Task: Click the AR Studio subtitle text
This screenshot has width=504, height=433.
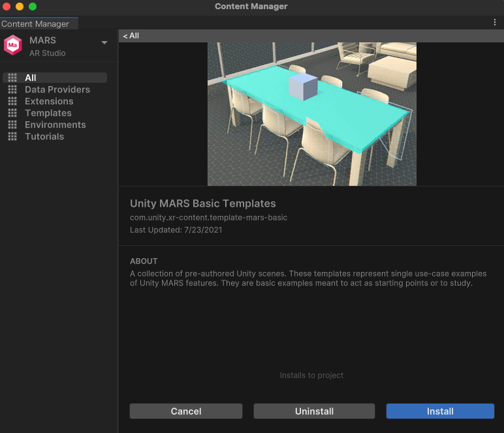Action: tap(48, 53)
